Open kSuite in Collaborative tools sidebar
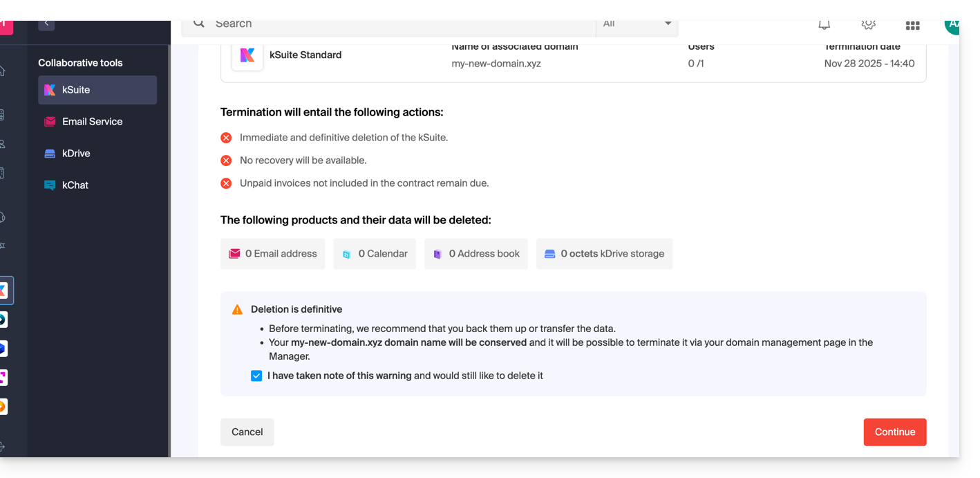Image resolution: width=980 pixels, height=478 pixels. pyautogui.click(x=97, y=90)
